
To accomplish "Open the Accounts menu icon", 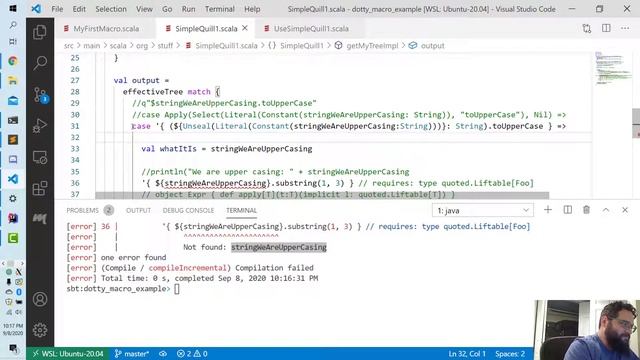I will 40,299.
